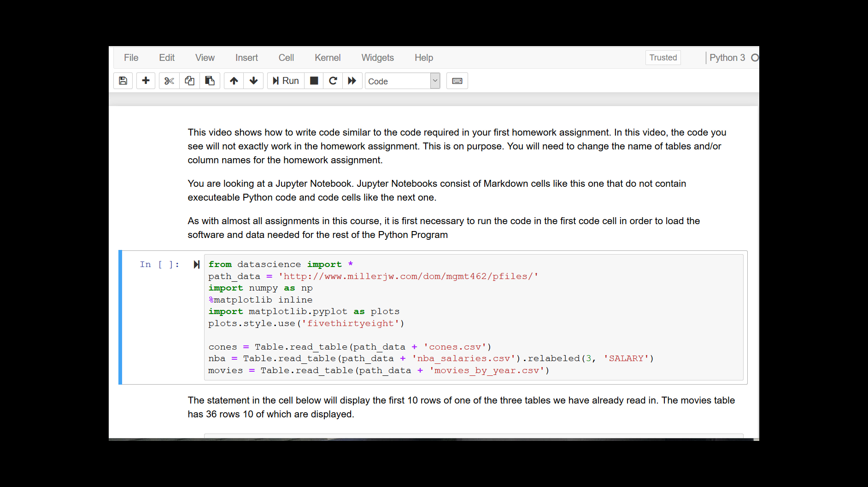This screenshot has width=868, height=487.
Task: Copy selected cells icon
Action: coord(189,81)
